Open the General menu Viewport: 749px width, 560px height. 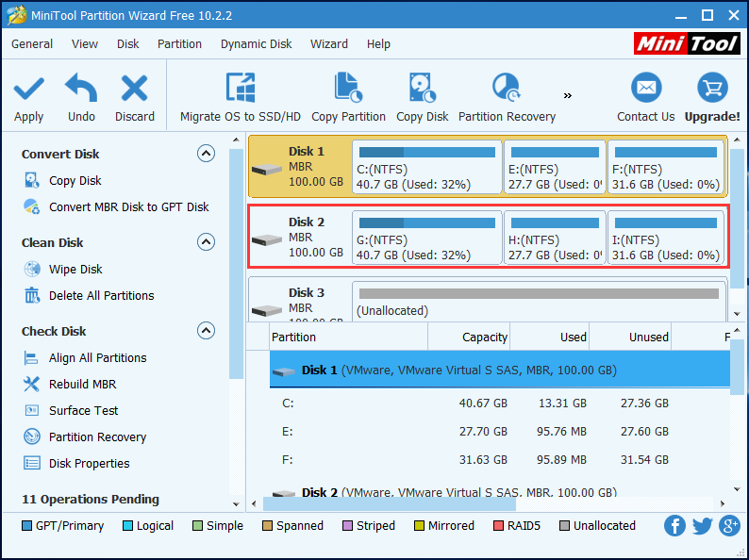tap(32, 44)
